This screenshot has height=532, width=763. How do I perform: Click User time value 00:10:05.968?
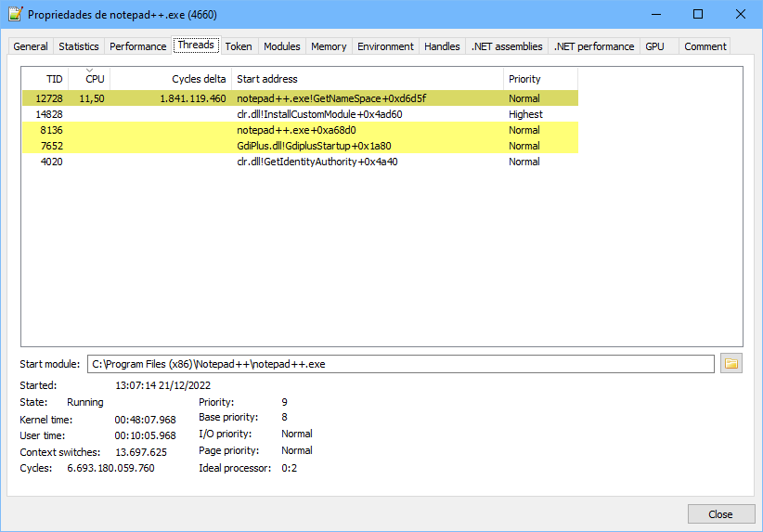click(145, 435)
